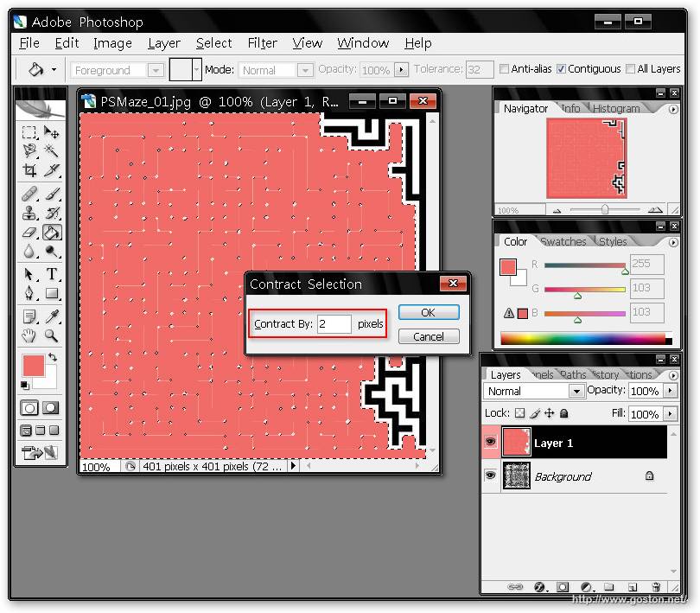Screen dimensions: 700x613
Task: Select the Eyedropper tool
Action: pos(51,316)
